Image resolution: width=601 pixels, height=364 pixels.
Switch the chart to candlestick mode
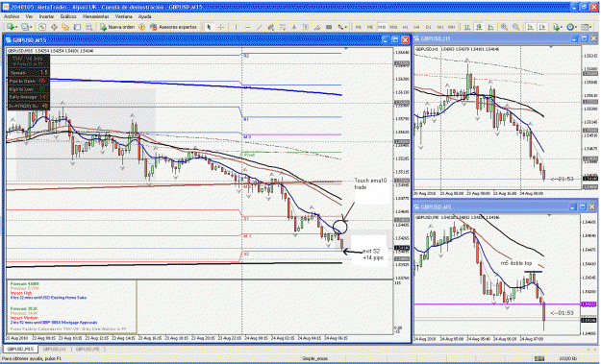tap(479, 27)
